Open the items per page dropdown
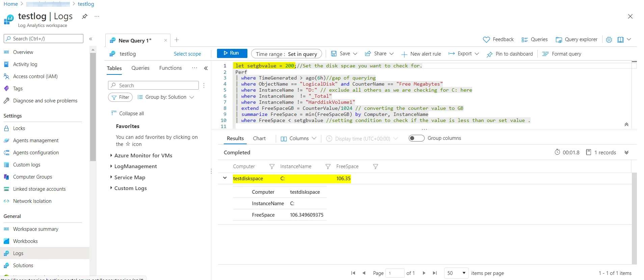This screenshot has height=280, width=644. click(x=457, y=273)
